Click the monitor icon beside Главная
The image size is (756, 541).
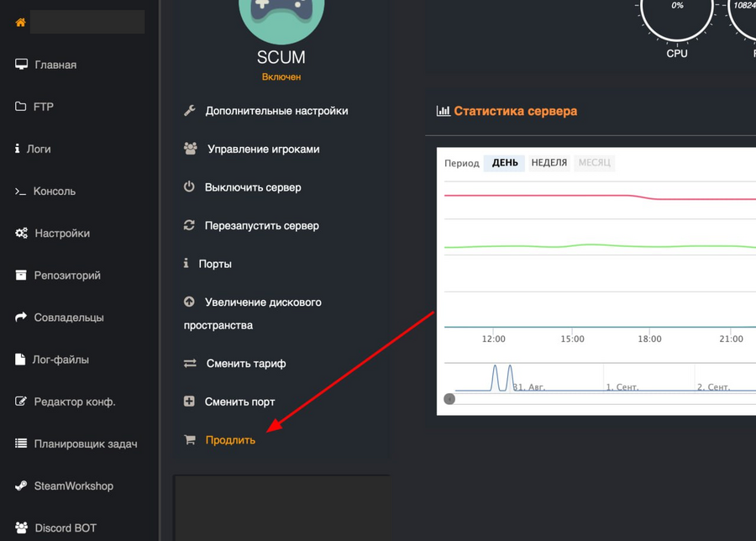tap(21, 64)
